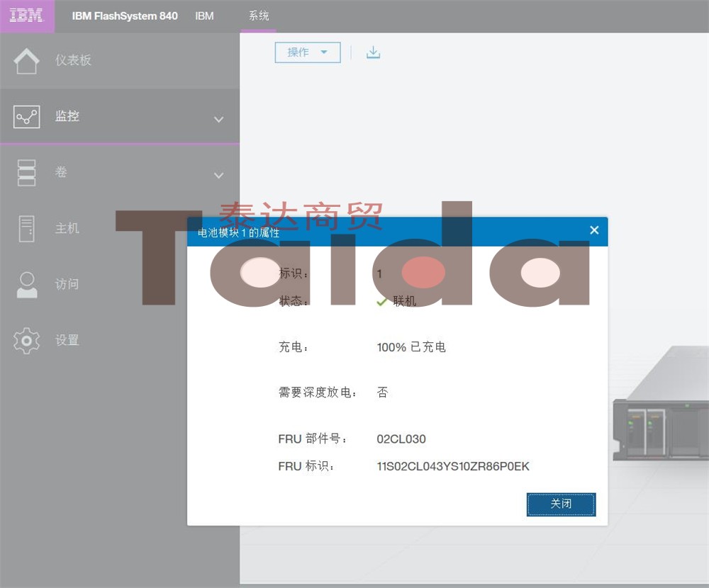Open the 仪表板 dashboard home icon
Viewport: 709px width, 588px height.
point(26,60)
